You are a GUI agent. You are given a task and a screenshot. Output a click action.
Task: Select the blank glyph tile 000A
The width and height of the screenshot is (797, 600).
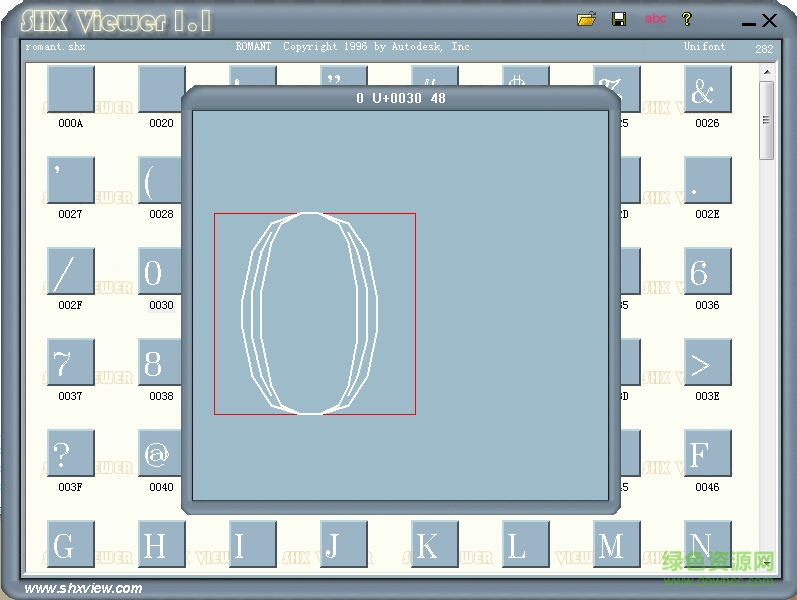[70, 90]
